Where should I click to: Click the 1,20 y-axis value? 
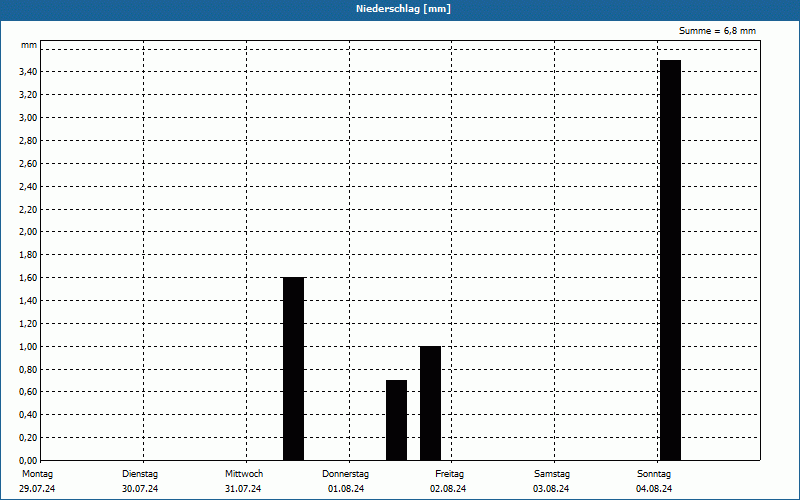click(28, 324)
